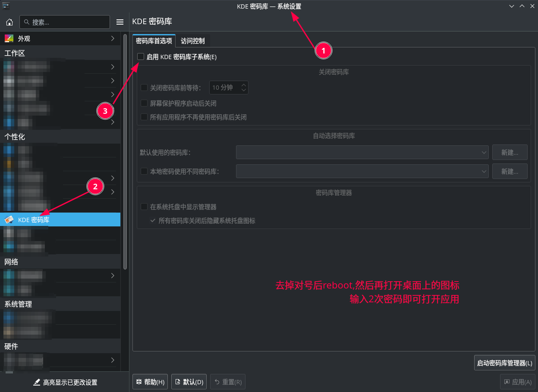Toggle 高亮显示已更改设置 button
The width and height of the screenshot is (538, 392).
pyautogui.click(x=65, y=382)
